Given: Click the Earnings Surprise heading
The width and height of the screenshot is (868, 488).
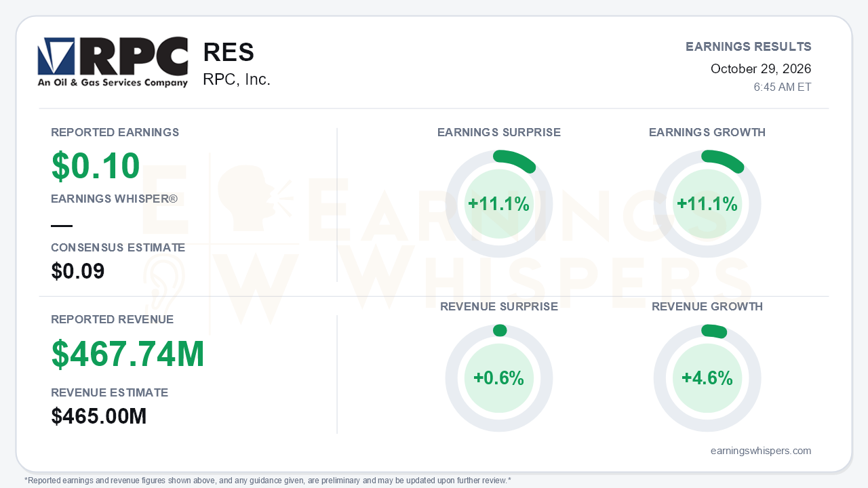Looking at the screenshot, I should pos(499,132).
